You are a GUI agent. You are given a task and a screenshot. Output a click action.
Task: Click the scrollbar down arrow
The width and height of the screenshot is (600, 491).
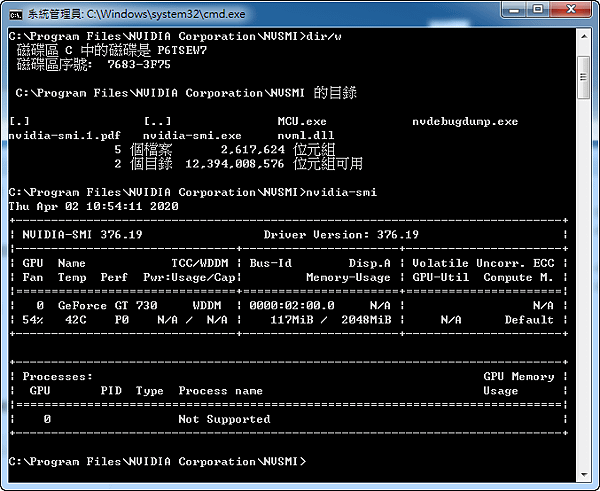584,475
